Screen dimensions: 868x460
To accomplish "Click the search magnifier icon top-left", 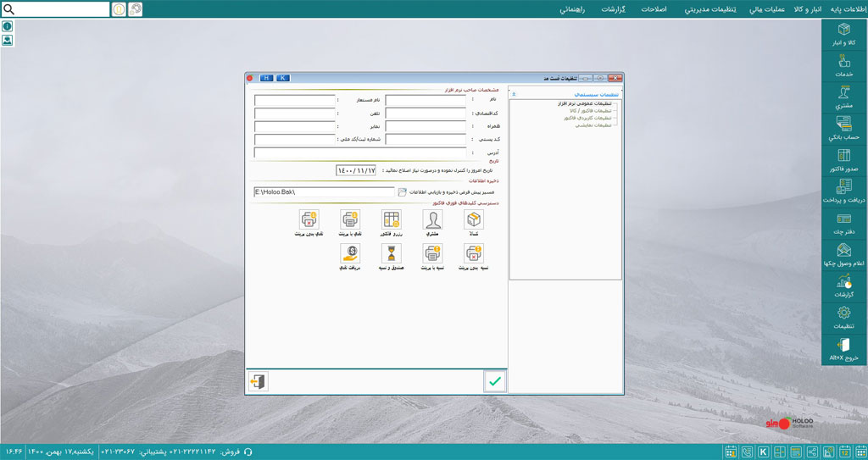I will [8, 9].
